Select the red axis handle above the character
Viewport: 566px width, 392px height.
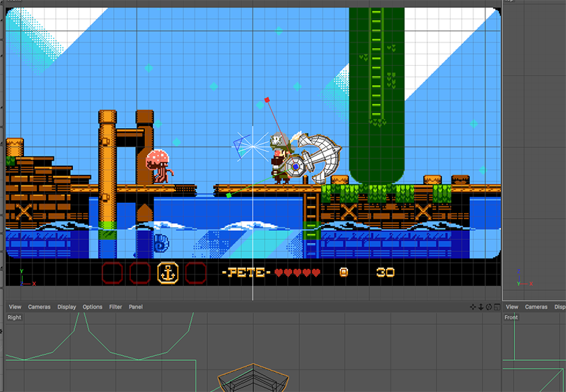click(267, 100)
